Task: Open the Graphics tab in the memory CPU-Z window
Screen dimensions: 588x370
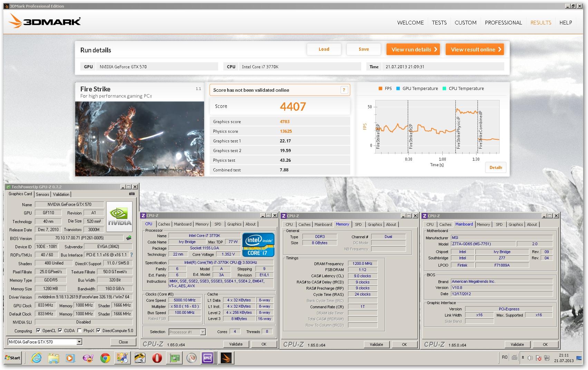Action: 375,224
